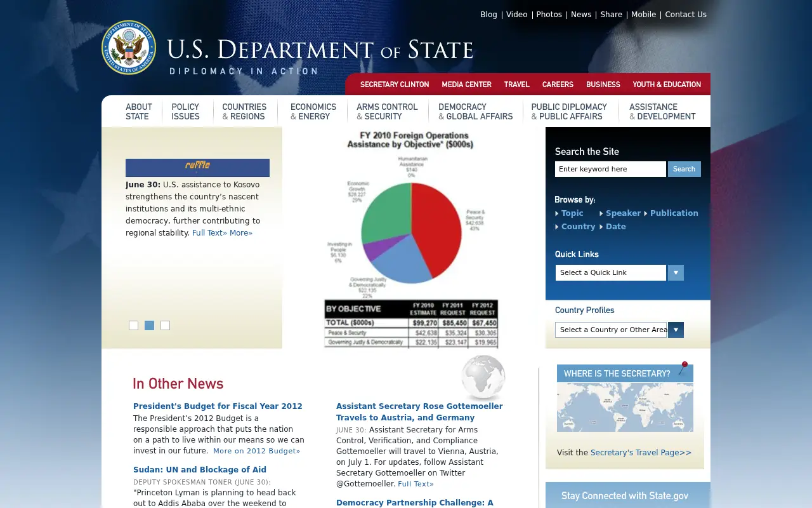The image size is (812, 508).
Task: Open the Arms Control & Security menu
Action: pyautogui.click(x=387, y=112)
